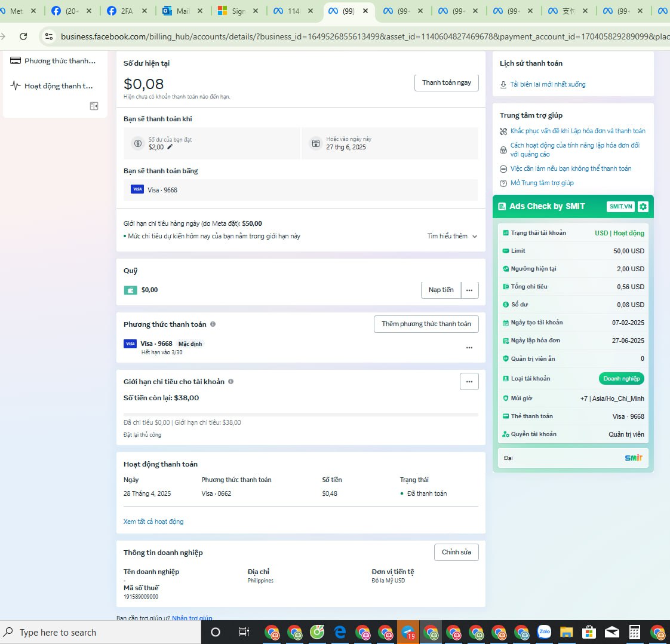Viewport: 670px width, 644px height.
Task: Click the question mark icon beside Mở Trung tâm
Action: (503, 183)
